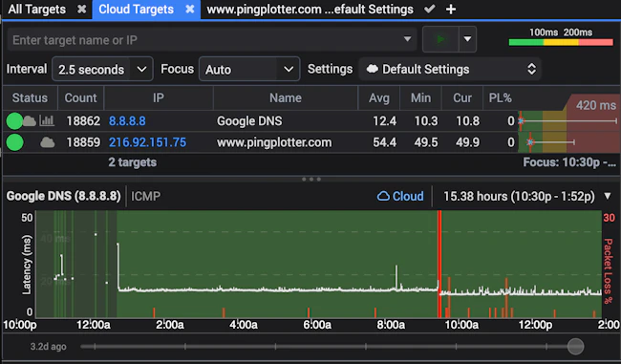Screen dimensions: 621x364
Task: Click the 10.8 current latency value
Action: click(468, 120)
